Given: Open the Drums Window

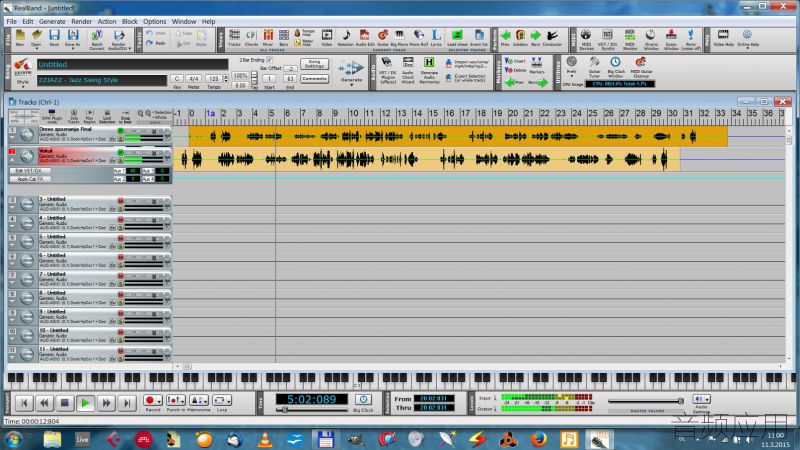Looking at the screenshot, I should pos(651,39).
